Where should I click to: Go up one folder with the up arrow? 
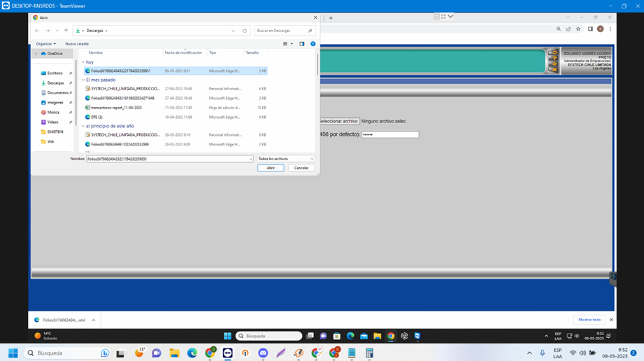point(66,31)
